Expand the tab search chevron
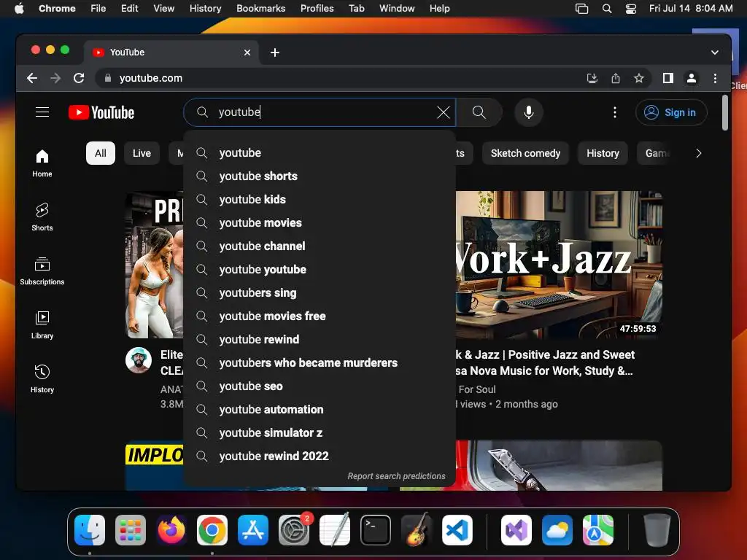 (715, 52)
